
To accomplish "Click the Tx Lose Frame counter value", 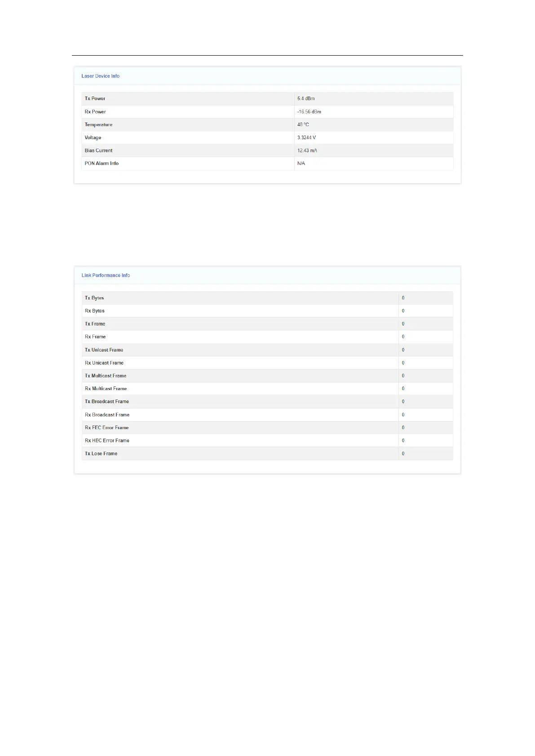I will [x=403, y=453].
